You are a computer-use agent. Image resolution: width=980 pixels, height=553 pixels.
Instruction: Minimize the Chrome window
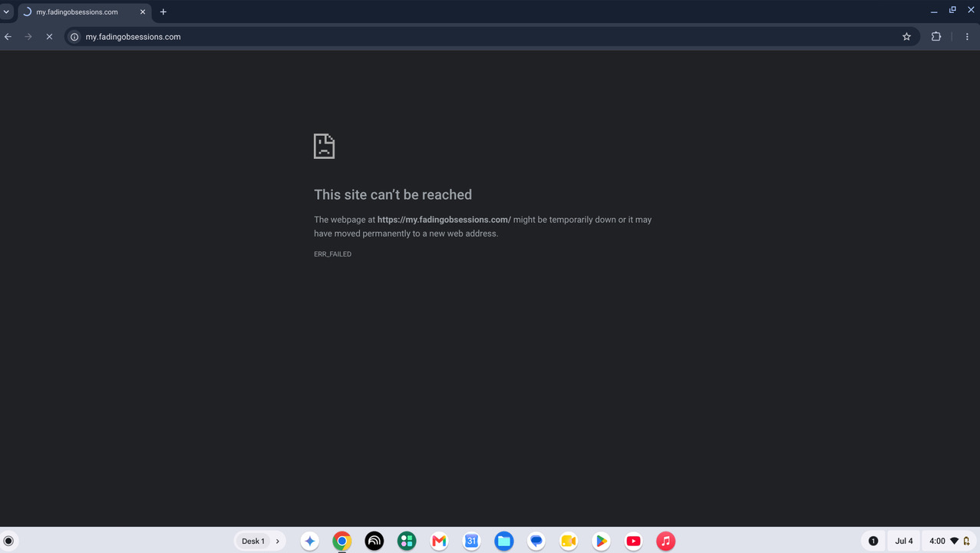pos(934,11)
